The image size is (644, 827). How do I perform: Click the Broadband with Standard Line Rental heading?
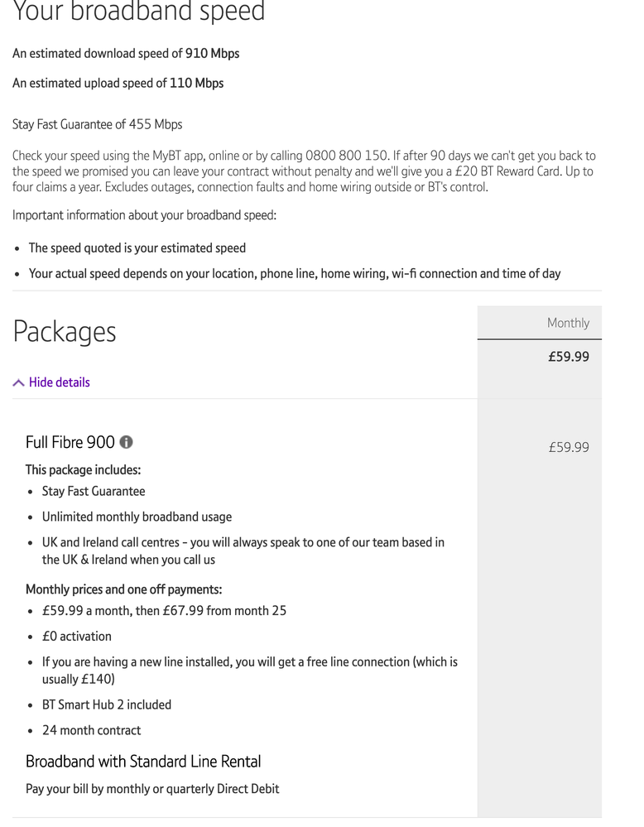pyautogui.click(x=142, y=762)
